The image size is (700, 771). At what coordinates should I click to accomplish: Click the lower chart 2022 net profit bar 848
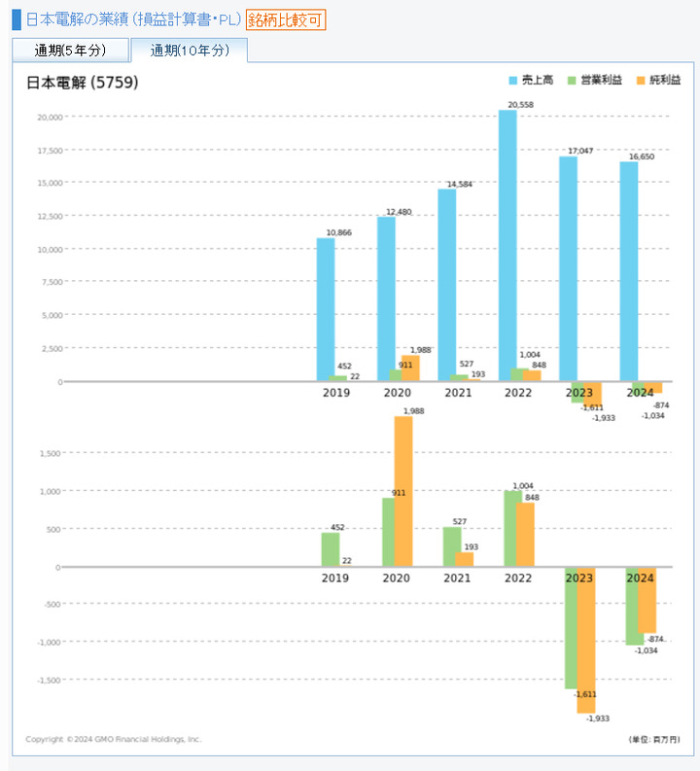click(526, 535)
